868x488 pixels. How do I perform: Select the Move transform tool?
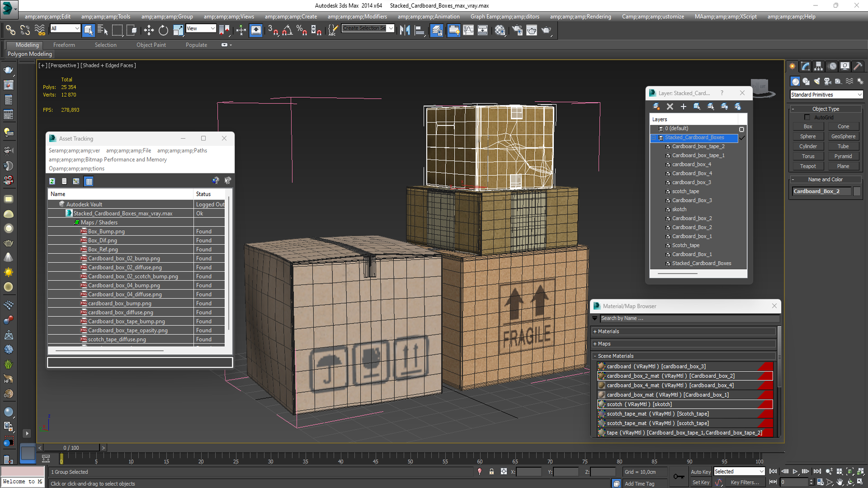[149, 30]
